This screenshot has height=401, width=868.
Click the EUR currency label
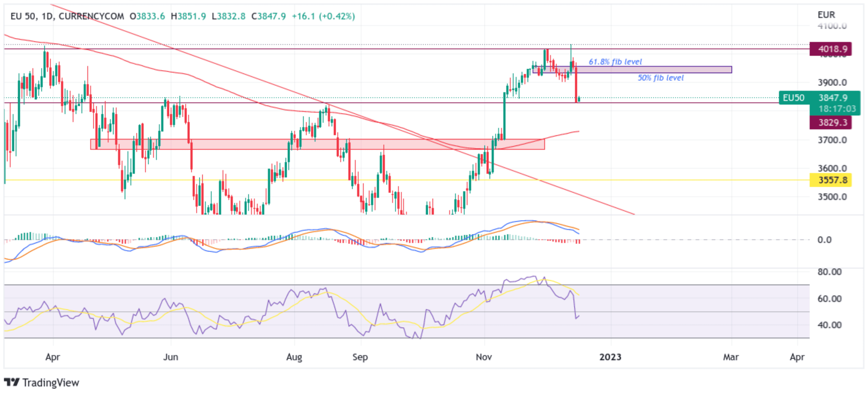827,15
